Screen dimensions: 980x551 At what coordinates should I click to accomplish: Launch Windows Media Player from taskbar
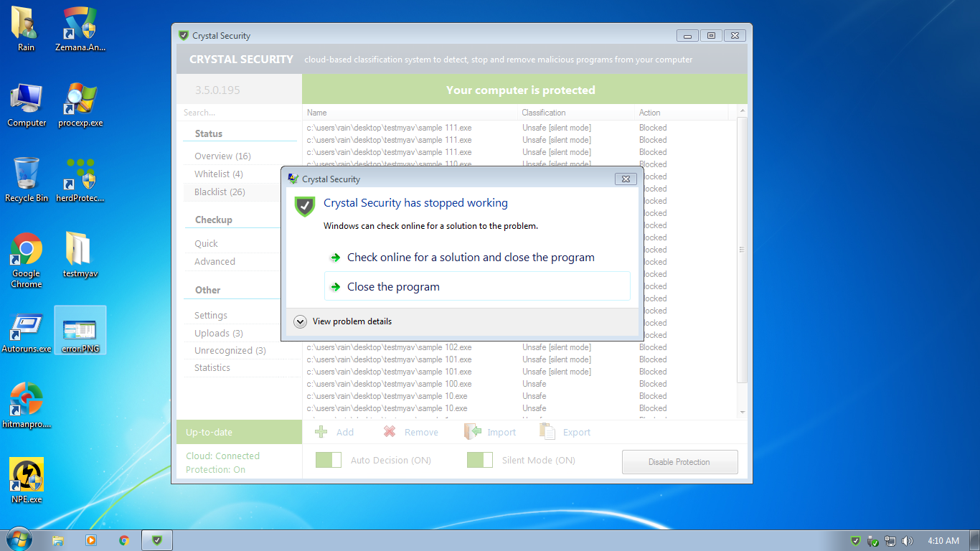[91, 540]
